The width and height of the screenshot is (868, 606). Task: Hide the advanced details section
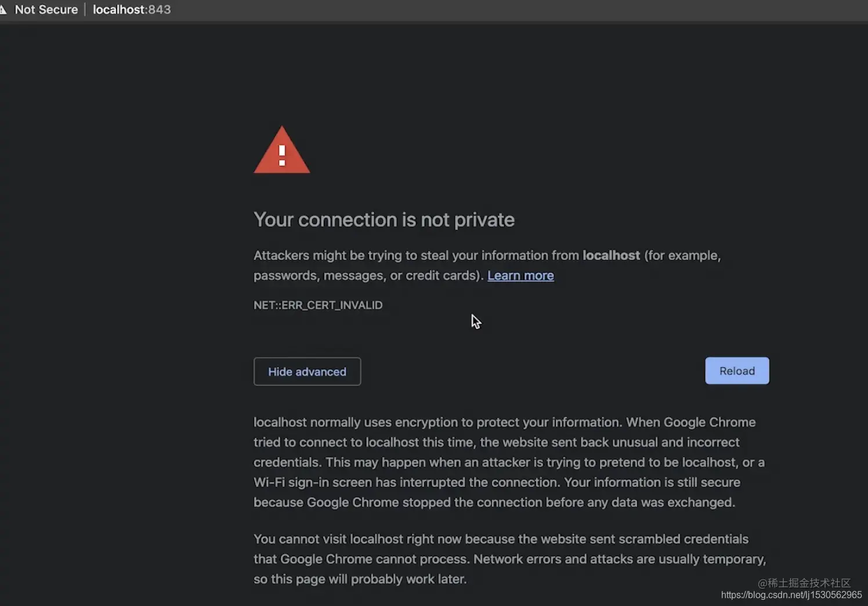tap(307, 371)
